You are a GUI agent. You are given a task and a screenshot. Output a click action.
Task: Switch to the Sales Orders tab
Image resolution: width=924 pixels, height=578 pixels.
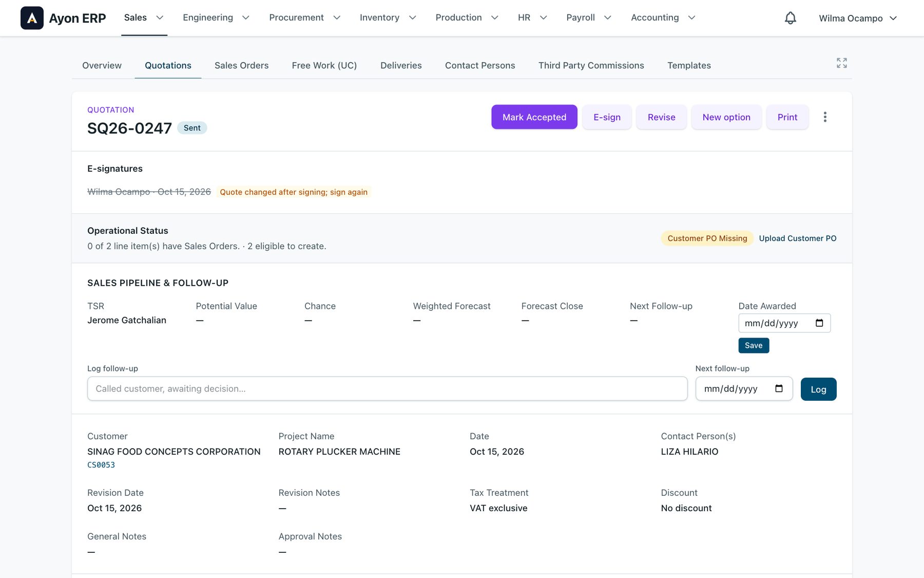(x=241, y=66)
